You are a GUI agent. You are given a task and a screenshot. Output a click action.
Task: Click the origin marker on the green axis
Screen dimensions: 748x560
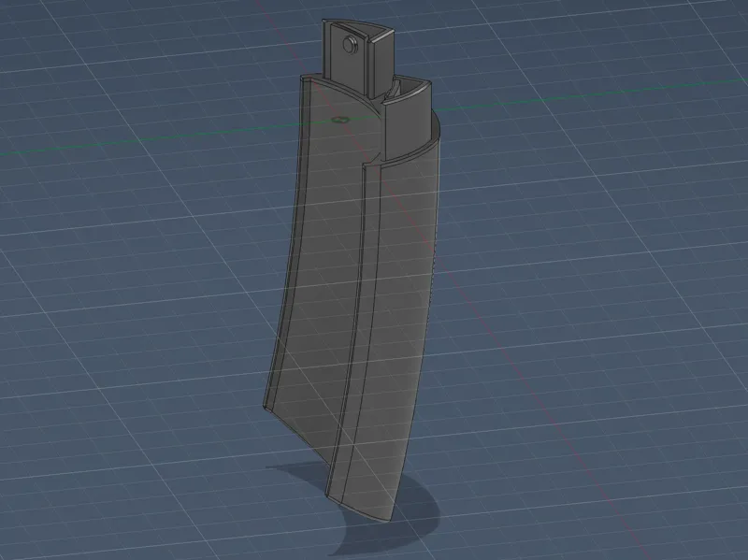(340, 120)
